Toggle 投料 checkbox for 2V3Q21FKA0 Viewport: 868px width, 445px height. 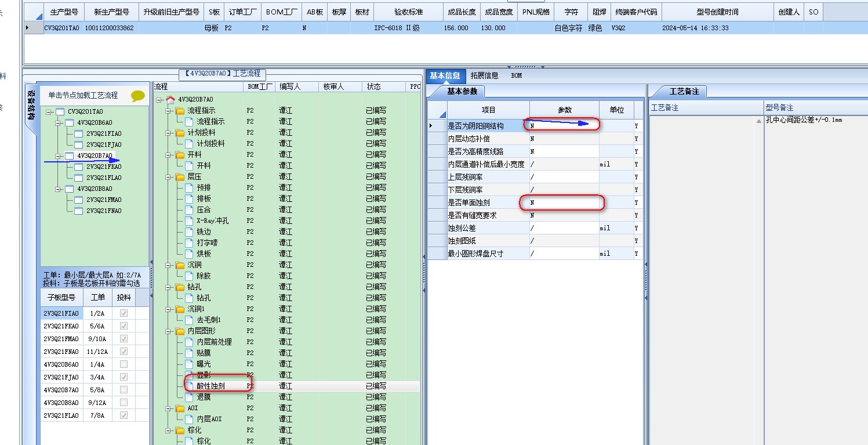(124, 326)
